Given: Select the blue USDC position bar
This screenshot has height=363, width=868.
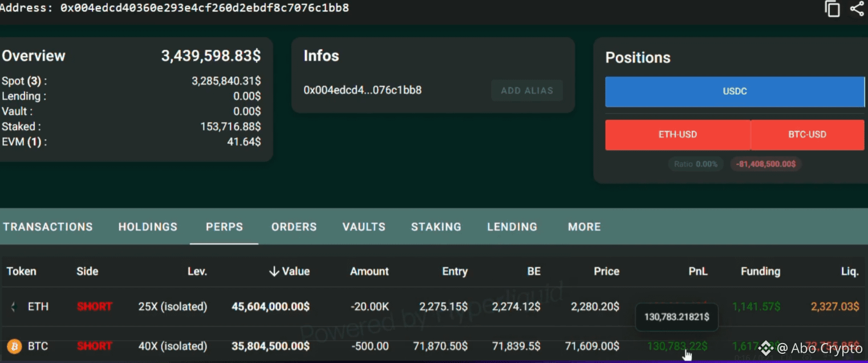Looking at the screenshot, I should coord(735,91).
